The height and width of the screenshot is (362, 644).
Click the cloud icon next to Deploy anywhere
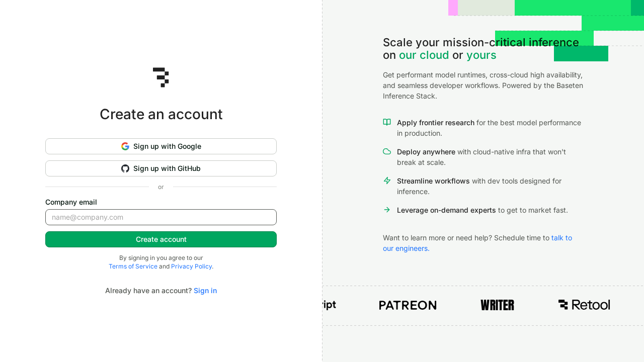[387, 151]
